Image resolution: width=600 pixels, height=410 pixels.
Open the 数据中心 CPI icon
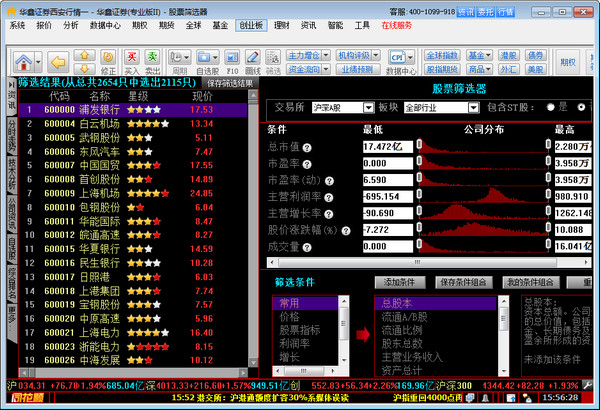[397, 57]
